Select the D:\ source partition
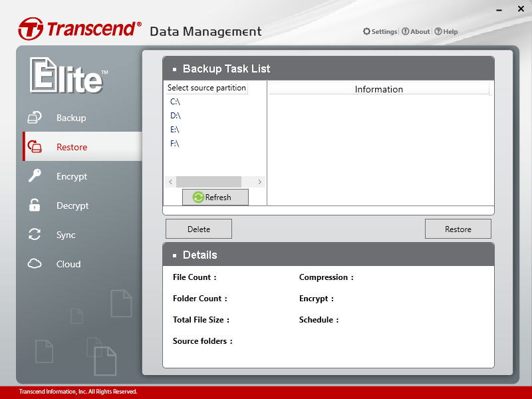Viewport: 532px width, 399px height. click(176, 116)
